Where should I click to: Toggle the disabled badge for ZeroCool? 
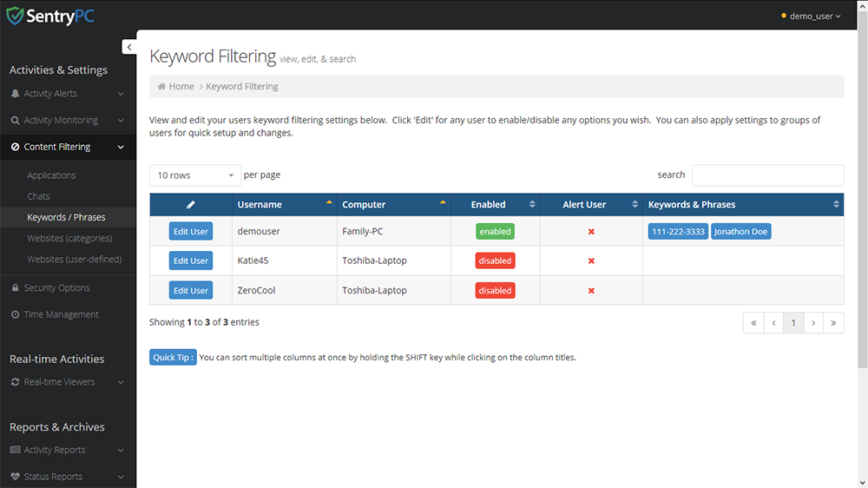tap(495, 291)
